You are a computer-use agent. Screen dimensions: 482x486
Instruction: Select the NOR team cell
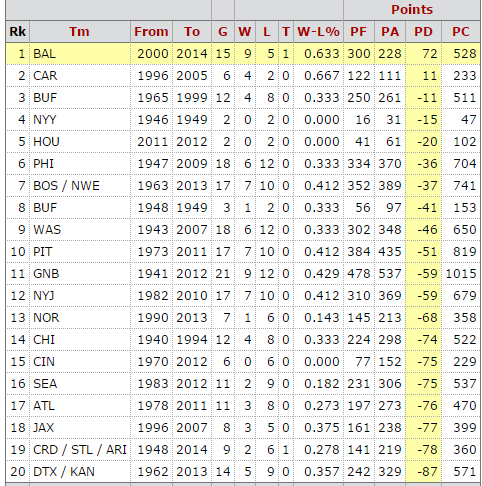coord(80,318)
